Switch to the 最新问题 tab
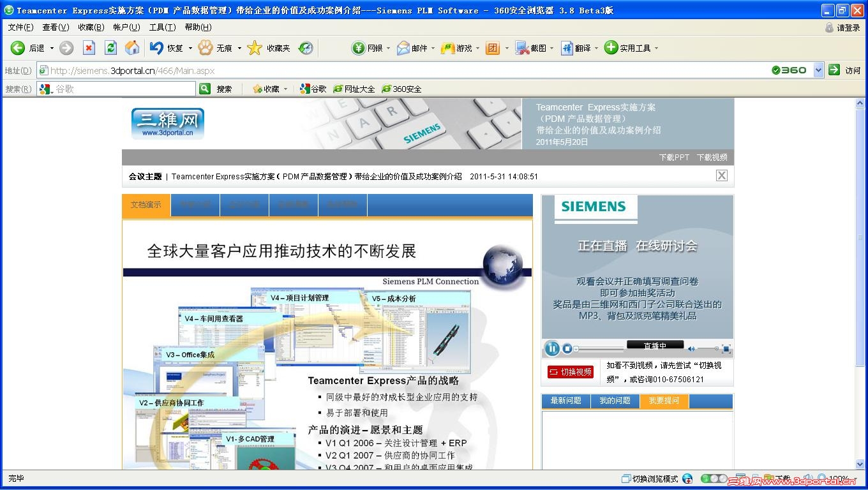The height and width of the screenshot is (490, 868). click(566, 401)
